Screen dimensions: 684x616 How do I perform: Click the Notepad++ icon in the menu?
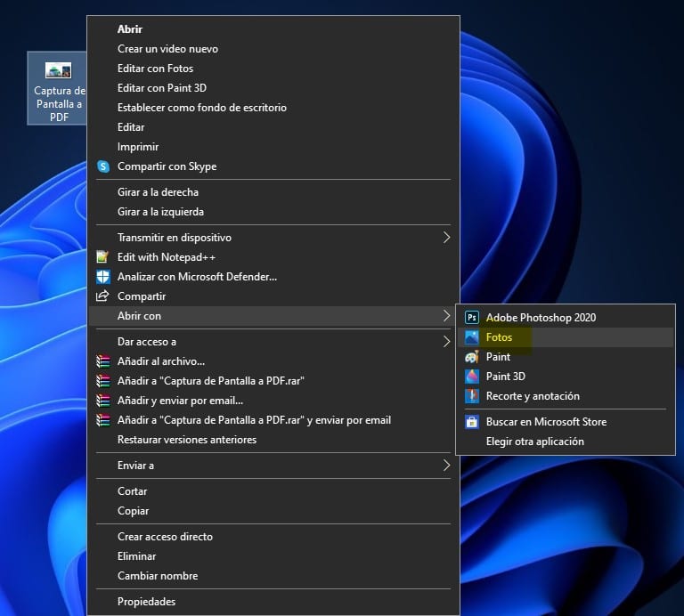point(103,257)
